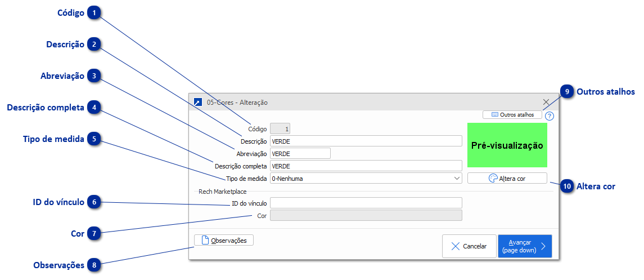Screen dimensions: 644x280
Task: Cancel the dialog with Cancelar
Action: (x=469, y=246)
